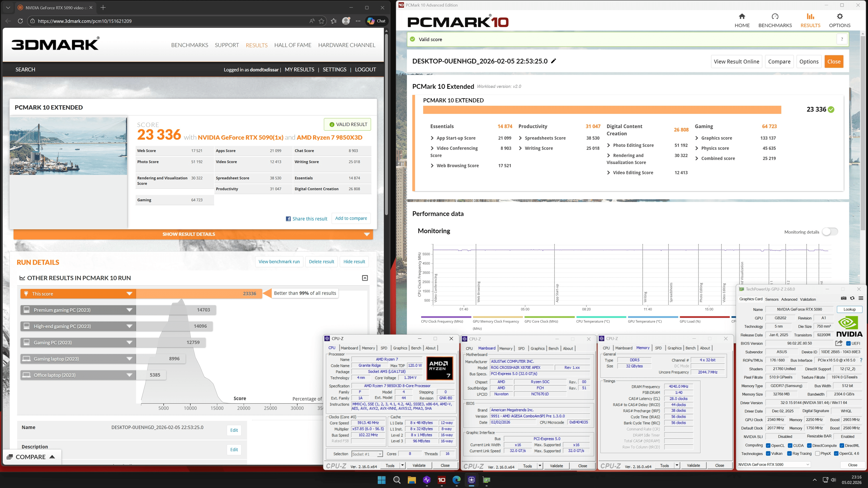Click the Microsoft Edge taskbar icon
The width and height of the screenshot is (868, 488).
point(457,480)
